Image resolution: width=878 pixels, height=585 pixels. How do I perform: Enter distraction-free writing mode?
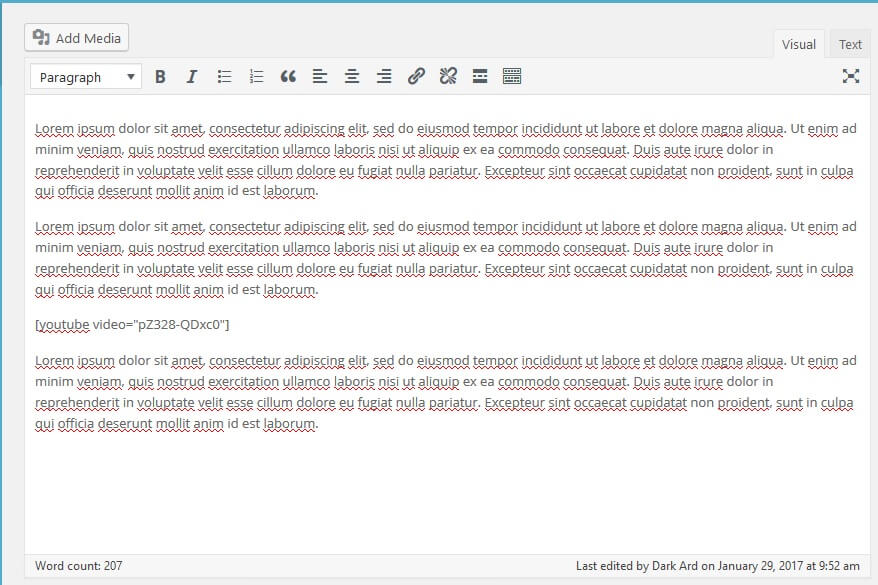click(850, 77)
